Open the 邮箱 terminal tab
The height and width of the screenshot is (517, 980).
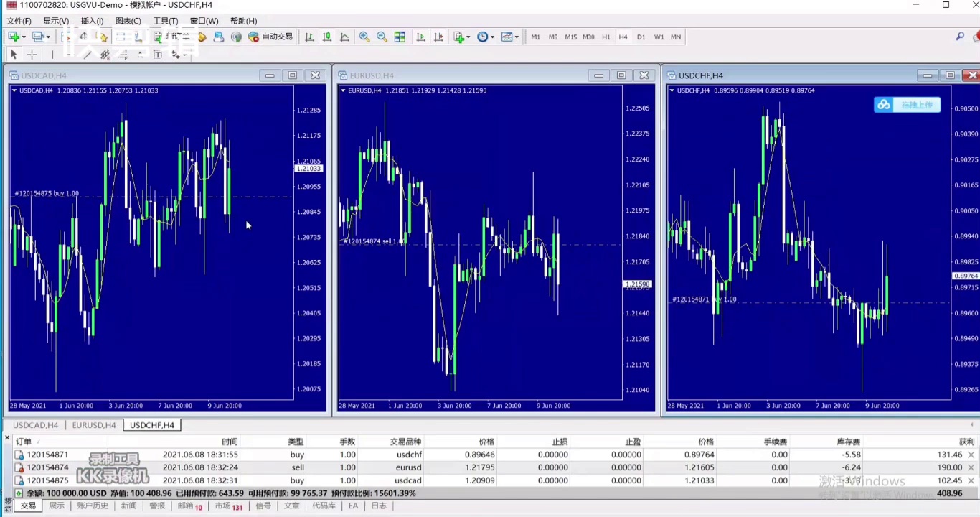(x=189, y=506)
